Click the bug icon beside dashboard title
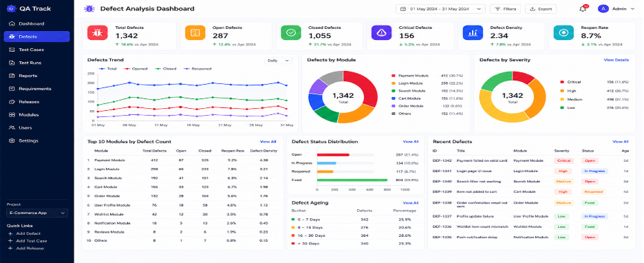 pyautogui.click(x=89, y=9)
